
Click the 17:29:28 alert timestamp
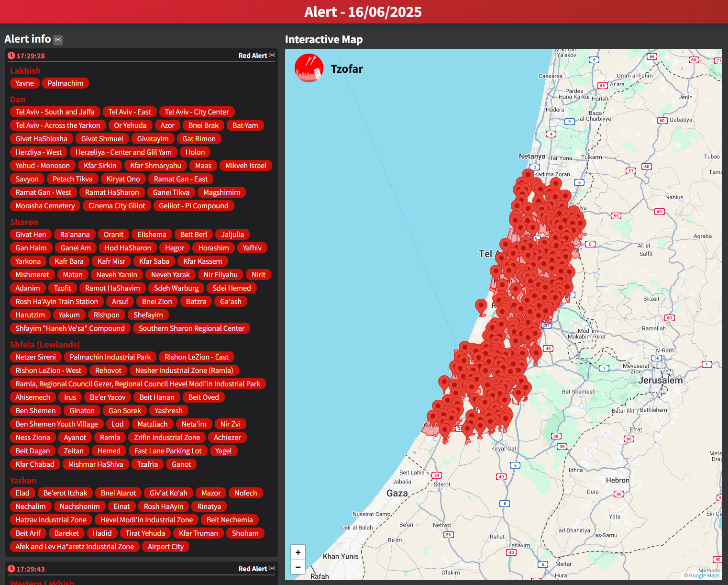click(x=31, y=56)
